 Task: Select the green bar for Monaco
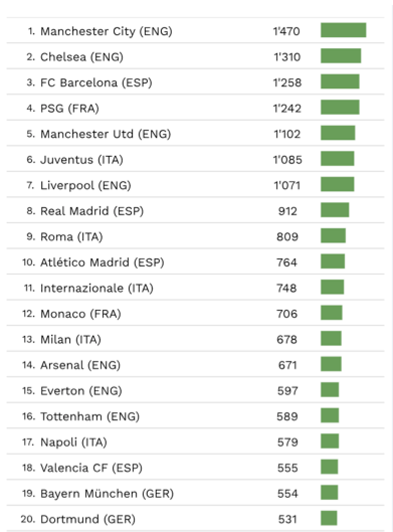click(331, 312)
